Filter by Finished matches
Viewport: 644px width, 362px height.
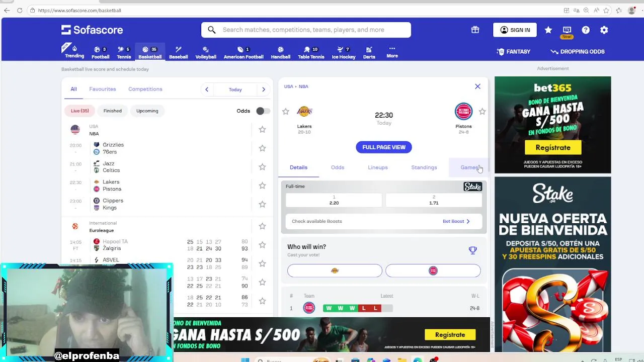tap(113, 111)
